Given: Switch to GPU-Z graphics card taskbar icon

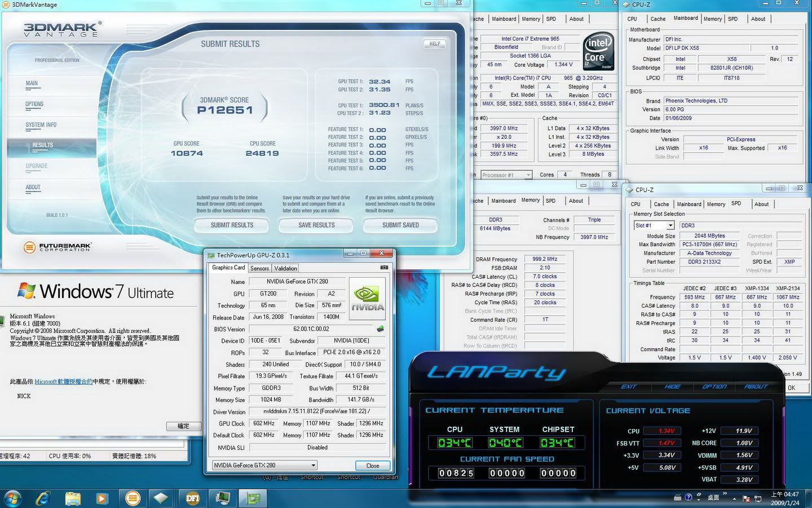Looking at the screenshot, I should pos(253,498).
